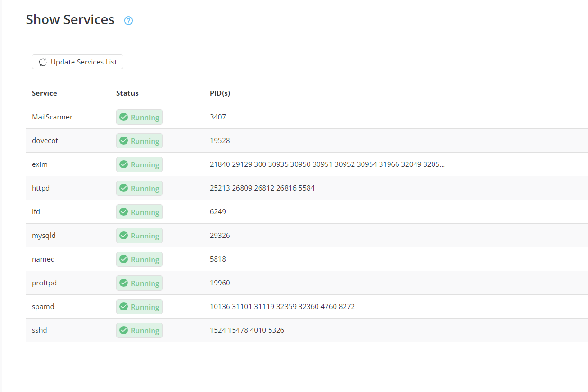Select the Service column header

click(x=45, y=93)
